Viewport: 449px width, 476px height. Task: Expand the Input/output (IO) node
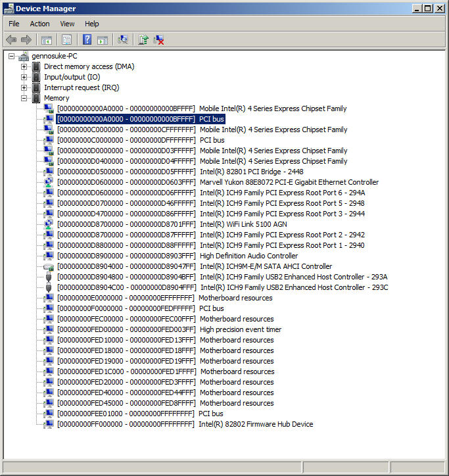[24, 77]
